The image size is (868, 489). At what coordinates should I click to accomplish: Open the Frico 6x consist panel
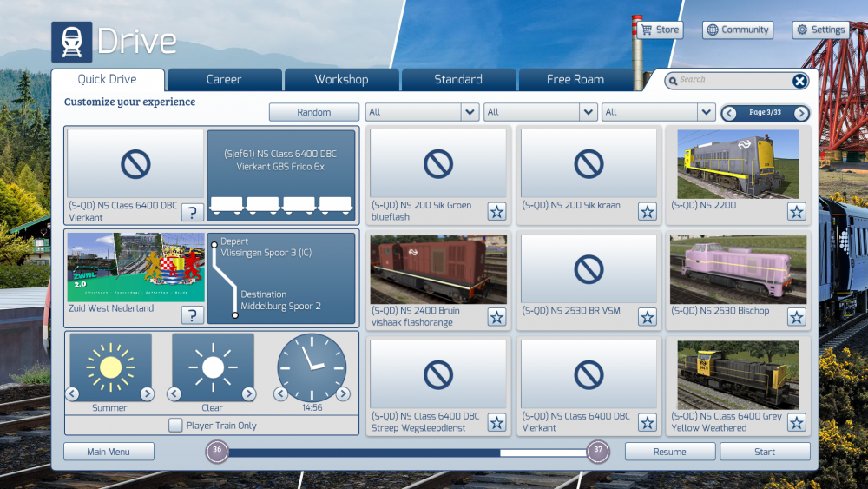(x=280, y=175)
